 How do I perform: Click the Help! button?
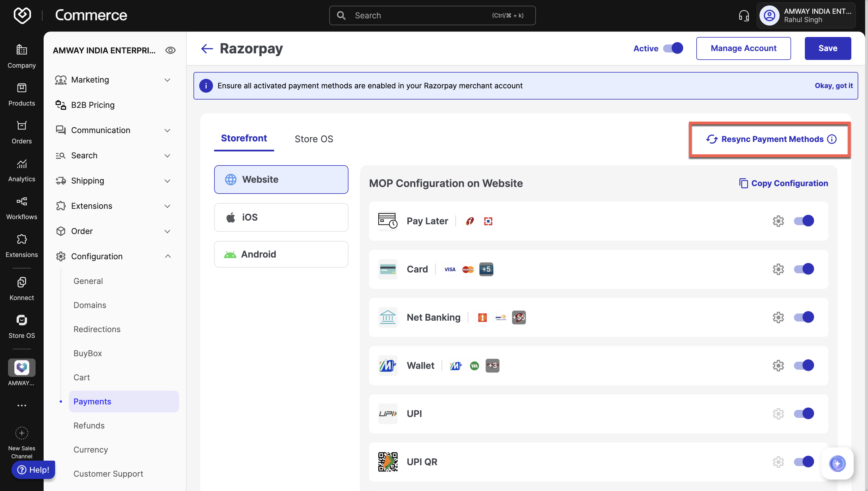click(x=33, y=469)
